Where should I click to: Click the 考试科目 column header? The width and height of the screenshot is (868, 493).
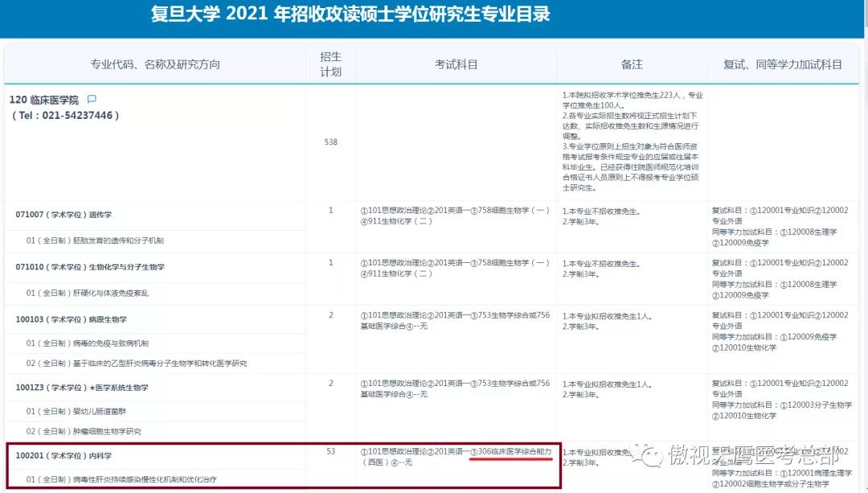[x=457, y=64]
